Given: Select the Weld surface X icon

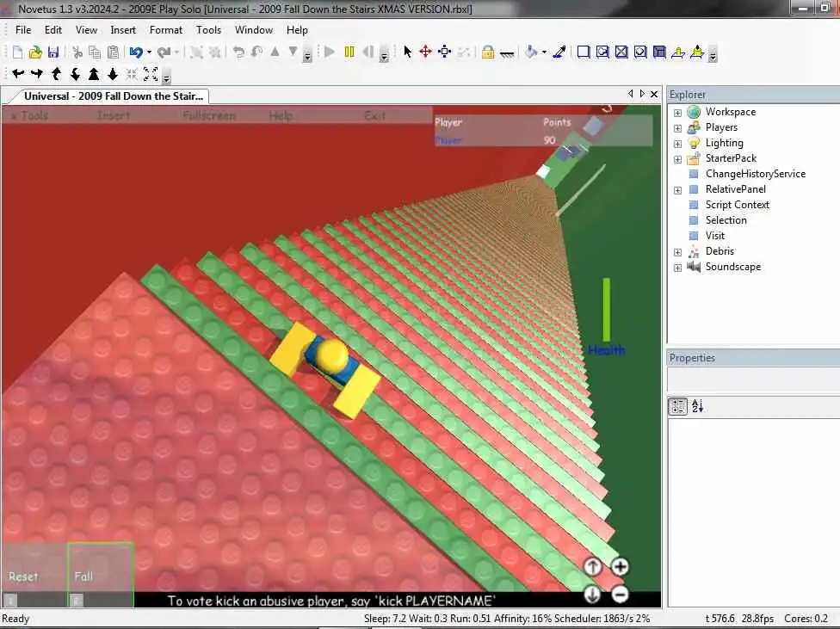Looking at the screenshot, I should pos(621,52).
